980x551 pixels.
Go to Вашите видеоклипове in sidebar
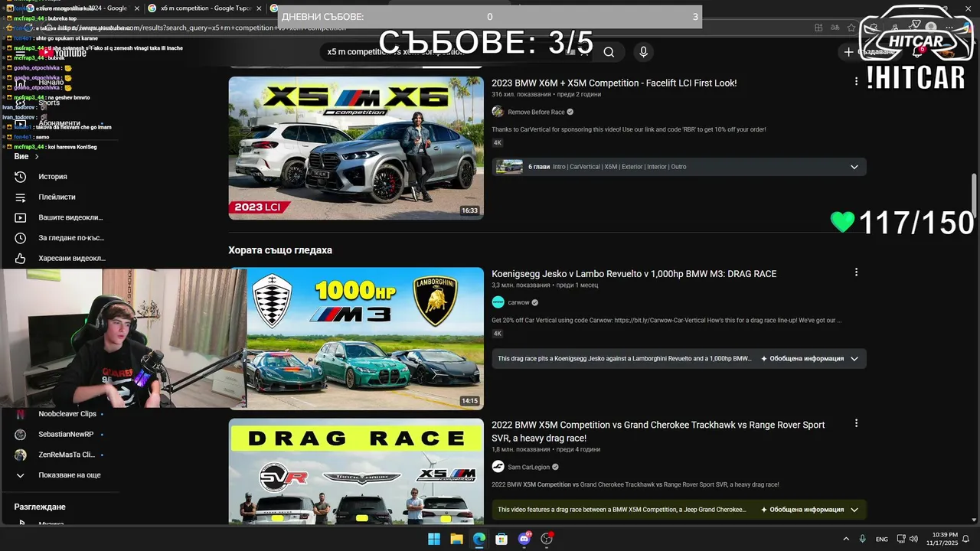click(70, 217)
